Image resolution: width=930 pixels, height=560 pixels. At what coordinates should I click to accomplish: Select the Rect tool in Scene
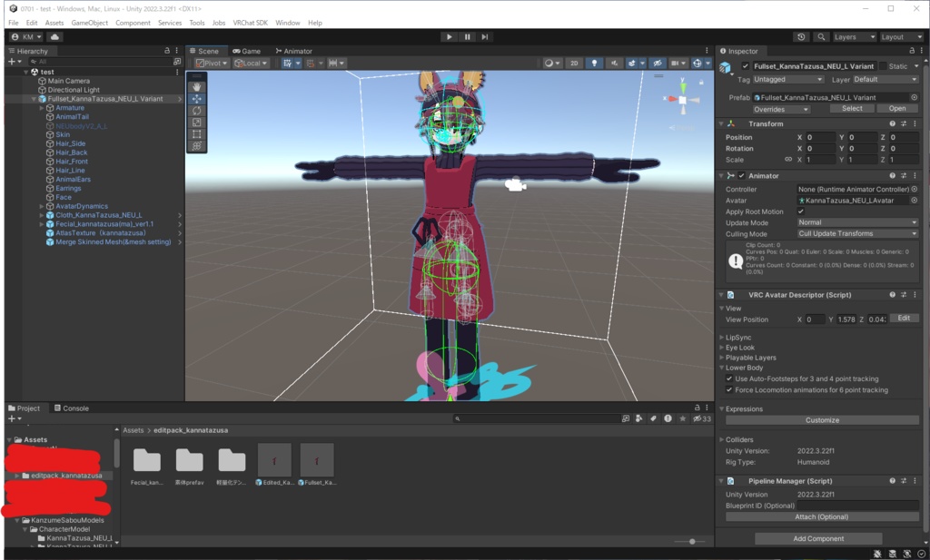(x=196, y=134)
